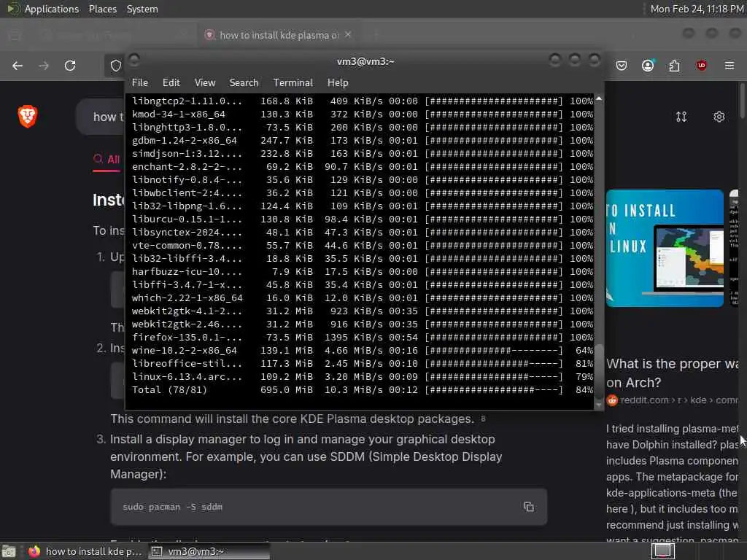Open the terminal Edit menu
This screenshot has width=747, height=560.
tap(171, 83)
